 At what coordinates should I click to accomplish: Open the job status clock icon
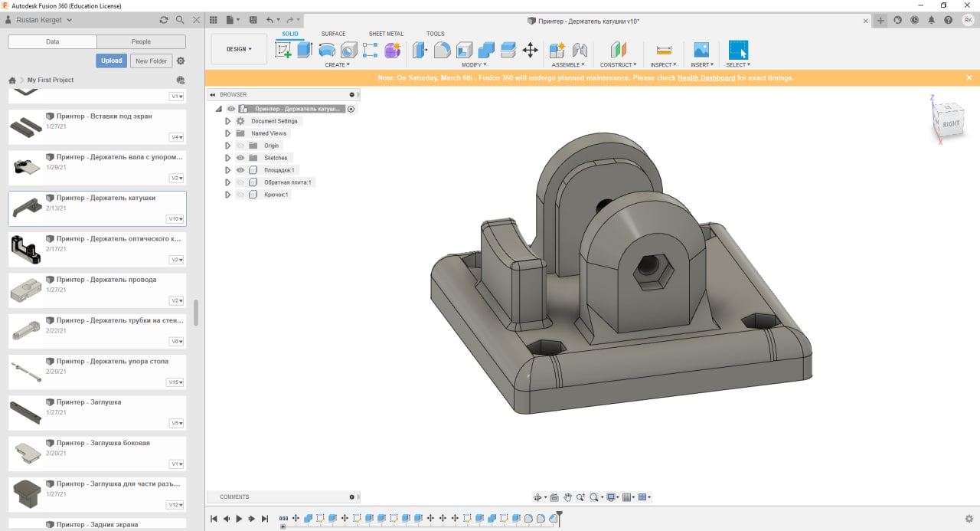click(x=914, y=21)
